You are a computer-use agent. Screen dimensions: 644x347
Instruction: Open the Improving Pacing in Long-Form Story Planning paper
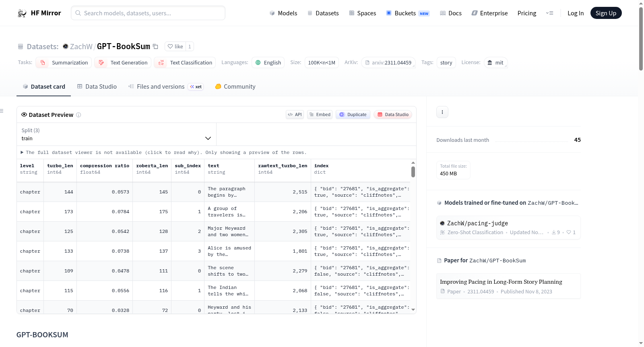point(508,286)
